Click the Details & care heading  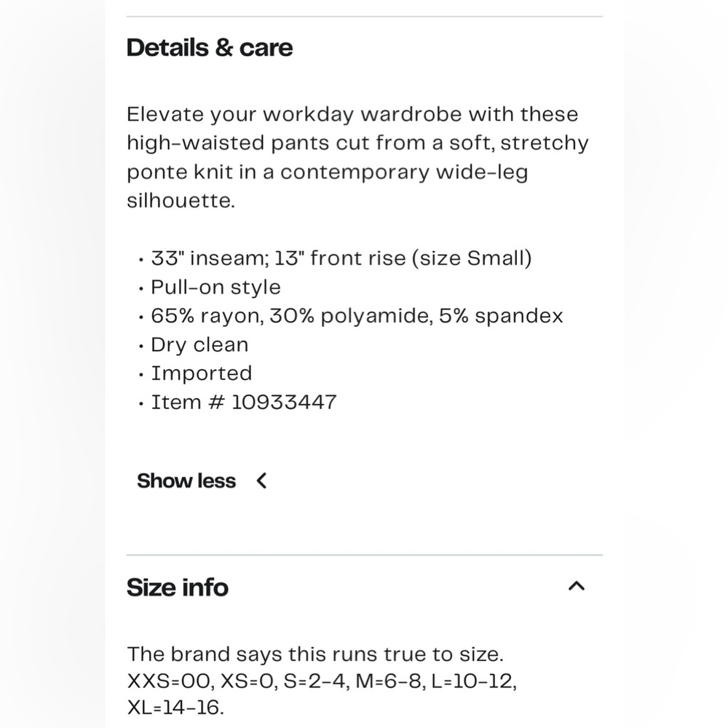click(210, 48)
